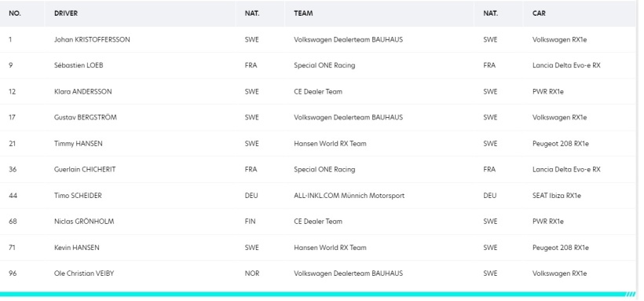The width and height of the screenshot is (644, 301).
Task: Click ALL-INKL.COM Münnich Motorsport team
Action: [x=349, y=196]
